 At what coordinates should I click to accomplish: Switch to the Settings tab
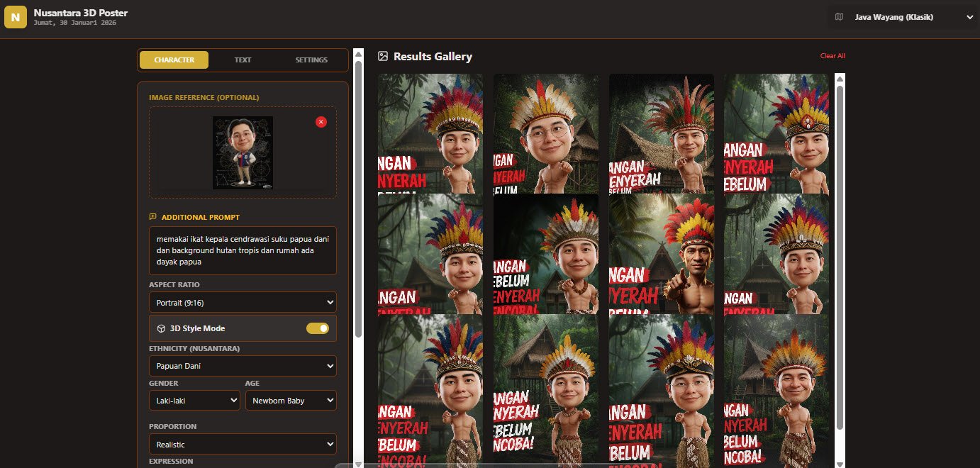point(311,60)
